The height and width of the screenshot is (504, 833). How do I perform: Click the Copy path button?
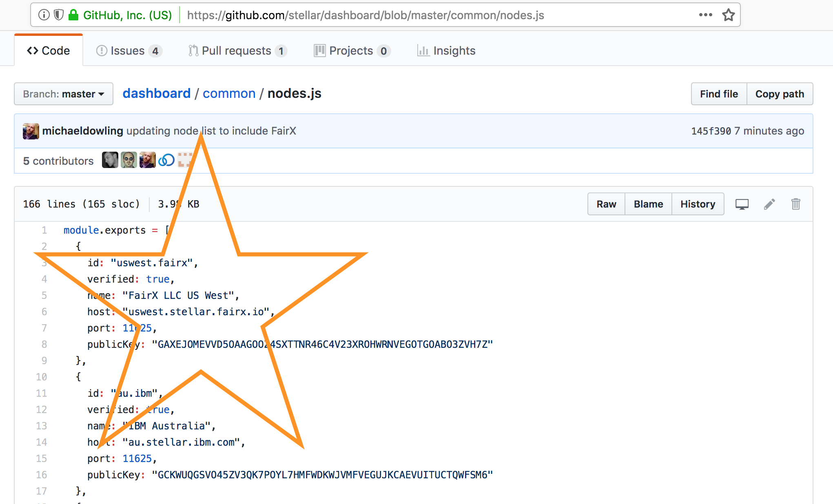tap(780, 94)
